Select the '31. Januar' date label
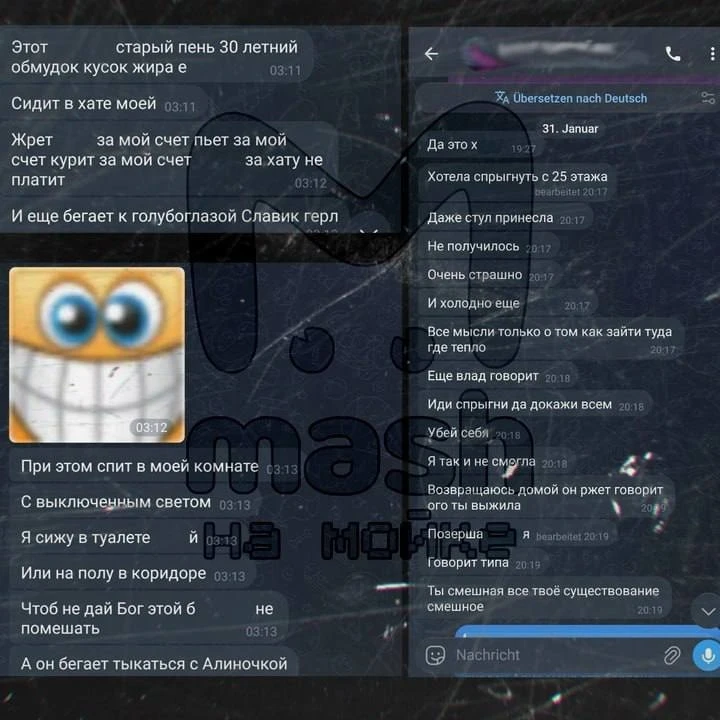This screenshot has width=720, height=720. pos(570,129)
